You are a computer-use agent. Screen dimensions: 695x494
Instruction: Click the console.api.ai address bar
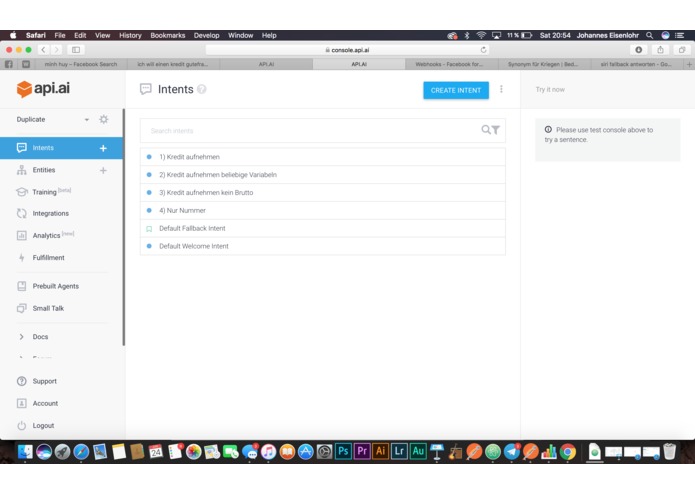348,50
